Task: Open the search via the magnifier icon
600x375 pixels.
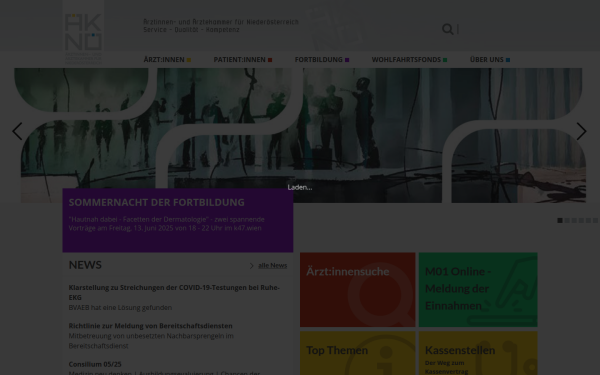Action: (447, 29)
